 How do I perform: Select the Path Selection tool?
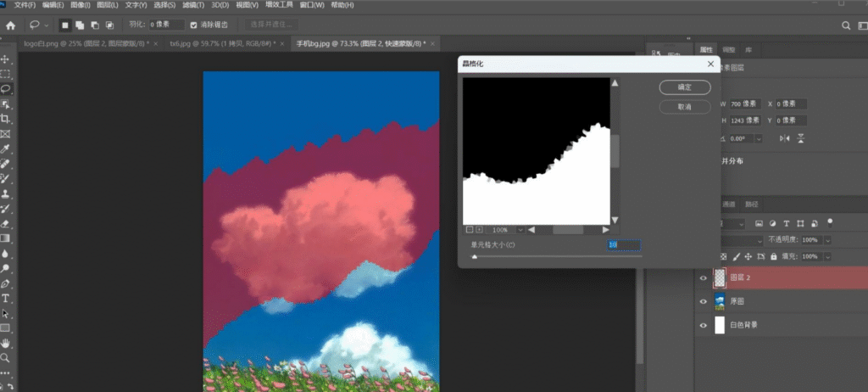(5, 313)
